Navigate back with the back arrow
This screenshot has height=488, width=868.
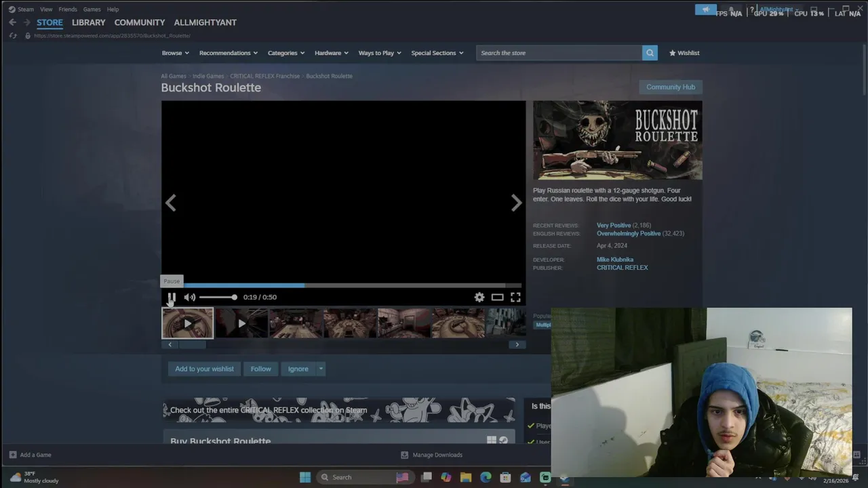(x=12, y=22)
